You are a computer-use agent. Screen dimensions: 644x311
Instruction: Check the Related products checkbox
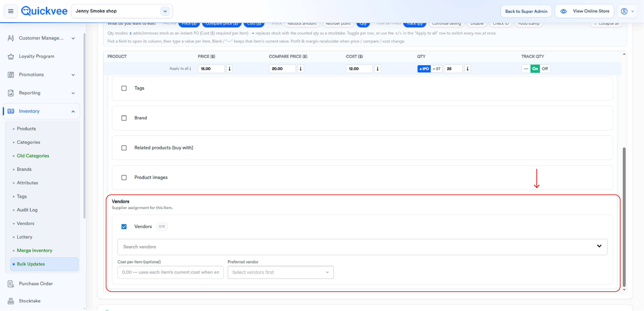click(124, 148)
